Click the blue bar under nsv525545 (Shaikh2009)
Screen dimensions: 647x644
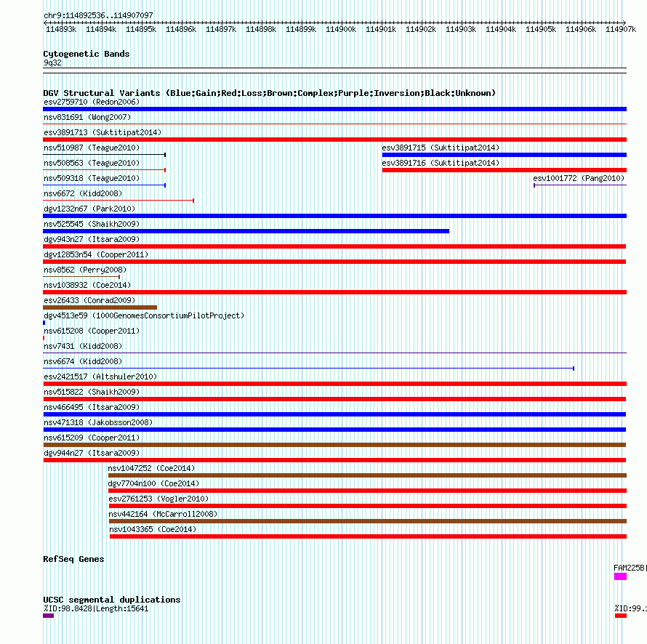tap(246, 231)
